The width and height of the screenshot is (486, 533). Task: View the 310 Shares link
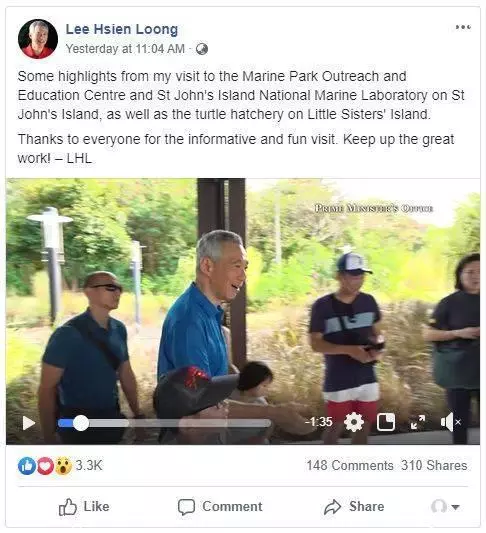[434, 465]
